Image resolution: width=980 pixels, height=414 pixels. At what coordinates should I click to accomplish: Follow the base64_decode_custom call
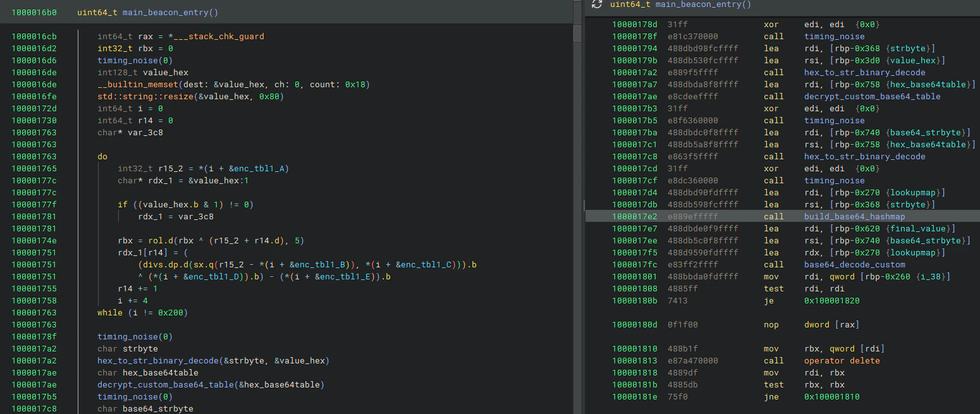tap(855, 265)
